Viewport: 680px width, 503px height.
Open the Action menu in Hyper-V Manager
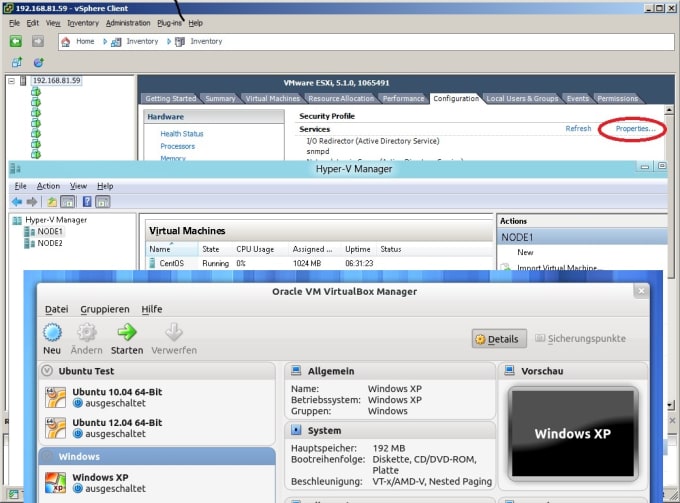pos(48,186)
